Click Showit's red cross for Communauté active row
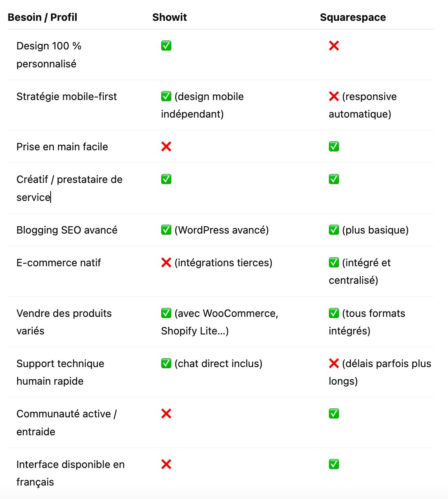Image resolution: width=448 pixels, height=499 pixels. 166,414
